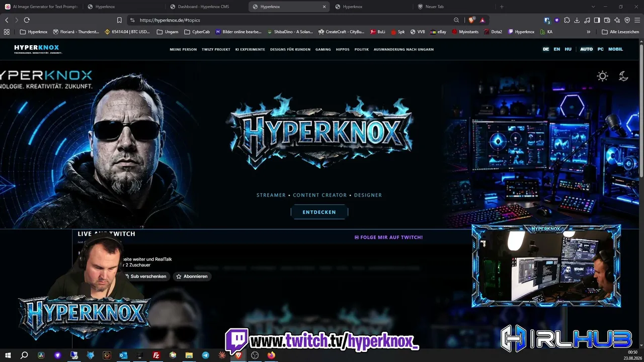Show browser downloads
The image size is (644, 362).
pos(577,20)
